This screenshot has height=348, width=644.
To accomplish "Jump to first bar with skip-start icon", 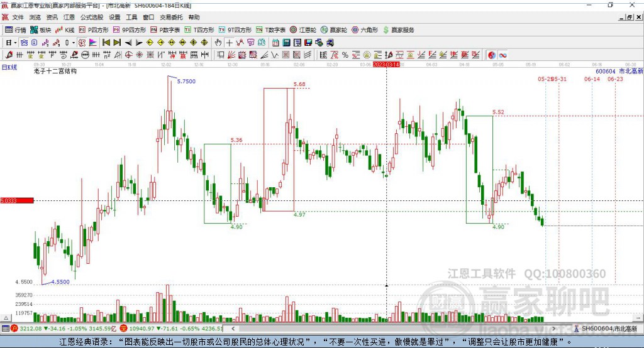I will coord(106,43).
